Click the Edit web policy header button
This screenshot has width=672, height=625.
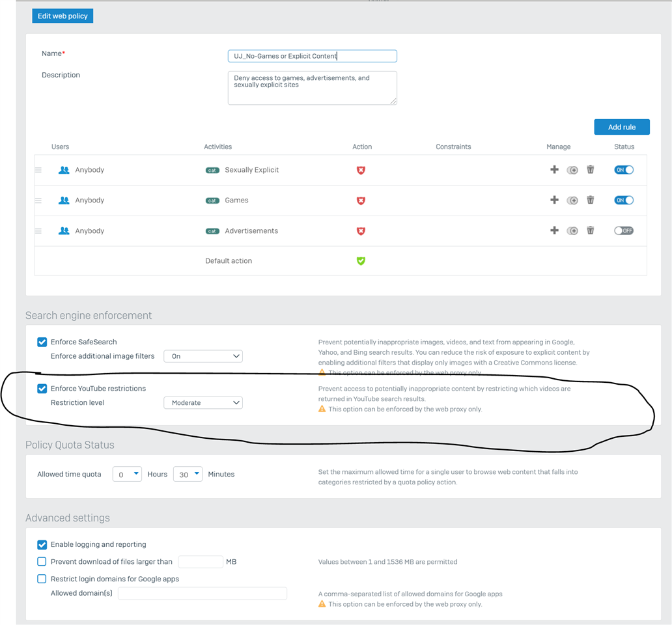[63, 16]
